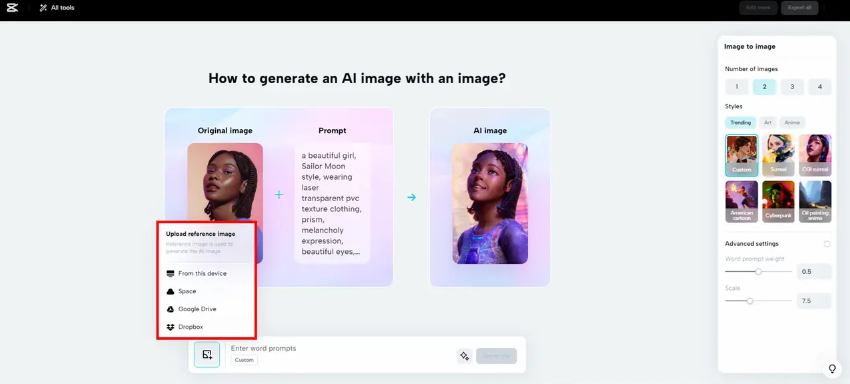This screenshot has height=384, width=850.
Task: Click the AI prompt inspiration sparkle icon
Action: (464, 356)
